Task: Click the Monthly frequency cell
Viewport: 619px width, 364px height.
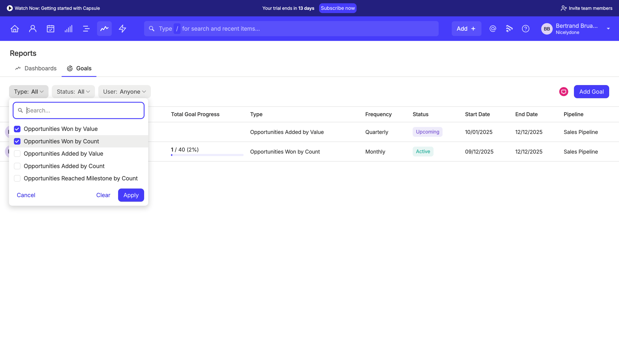Action: point(375,152)
